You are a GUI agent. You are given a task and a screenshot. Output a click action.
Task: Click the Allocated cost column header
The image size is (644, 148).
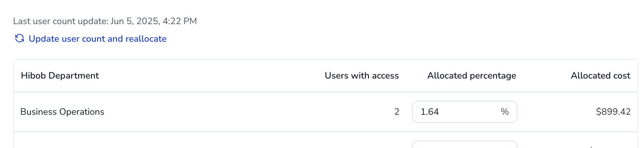[600, 76]
